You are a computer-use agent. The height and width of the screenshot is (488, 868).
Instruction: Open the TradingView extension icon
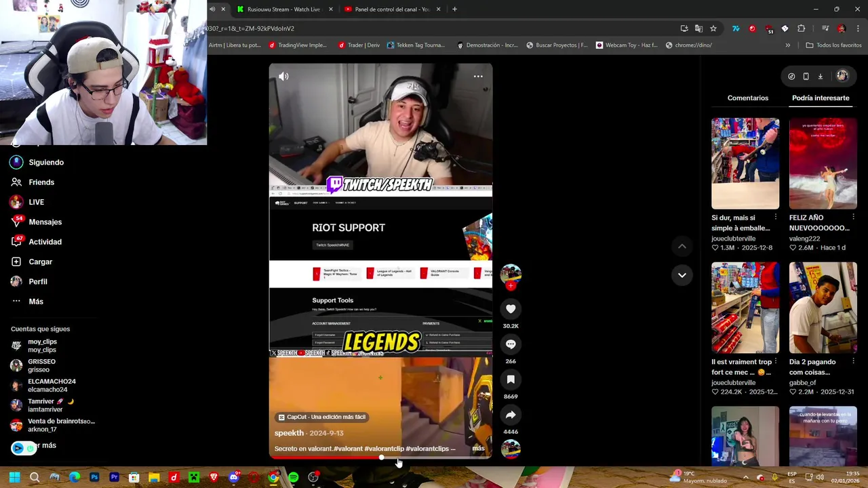[736, 28]
